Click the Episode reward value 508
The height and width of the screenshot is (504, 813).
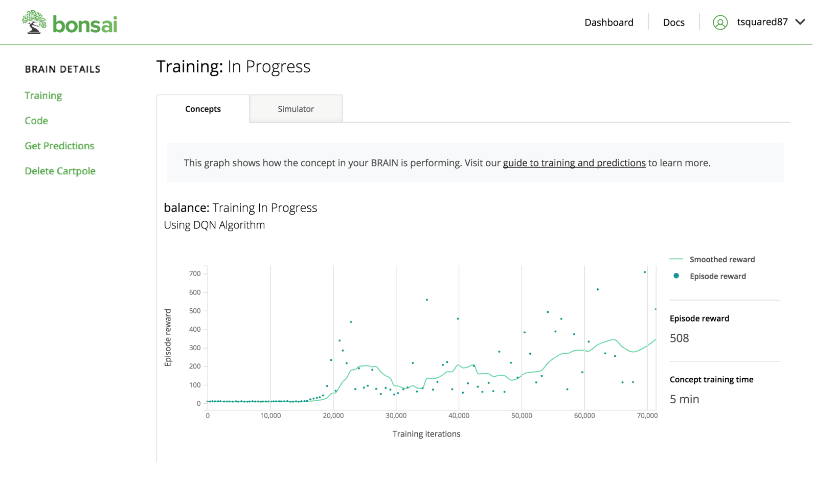pyautogui.click(x=679, y=338)
